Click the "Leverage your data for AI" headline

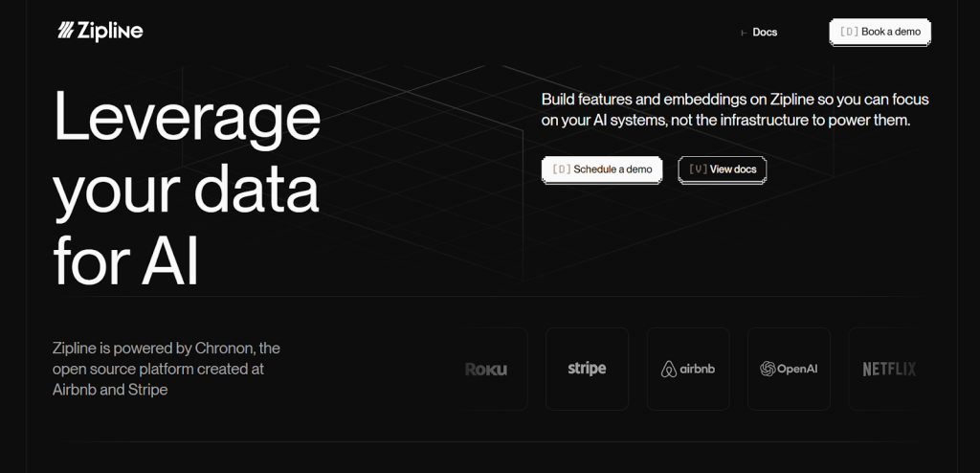tap(187, 188)
